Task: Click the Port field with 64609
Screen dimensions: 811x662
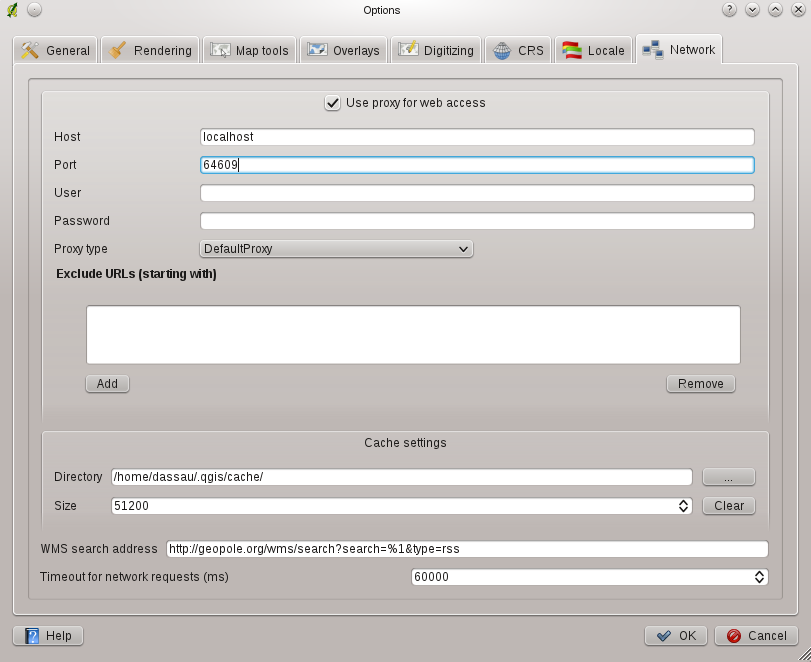Action: point(477,165)
